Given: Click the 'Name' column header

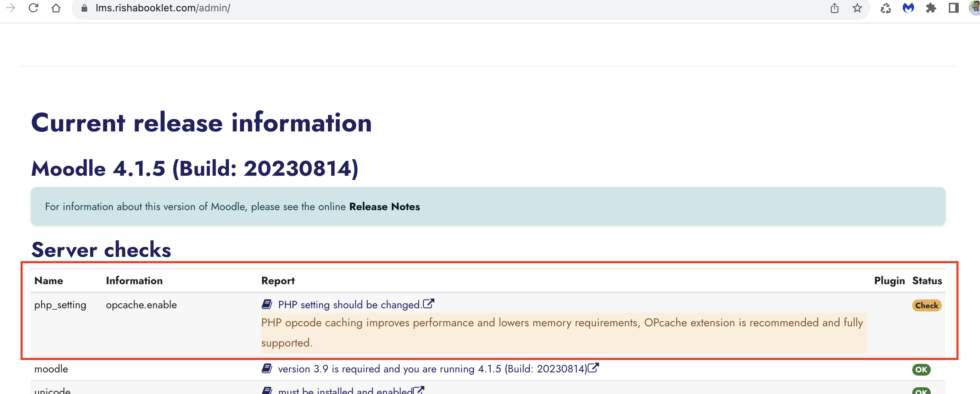Looking at the screenshot, I should coord(49,281).
